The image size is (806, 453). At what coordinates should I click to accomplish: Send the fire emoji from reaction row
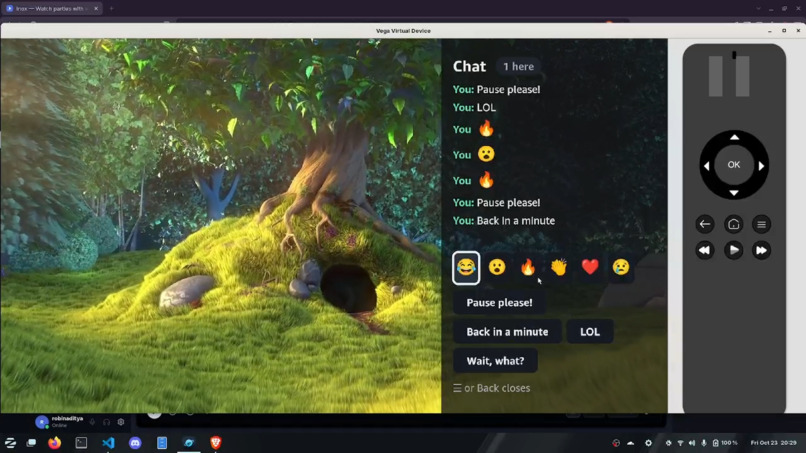coord(528,267)
